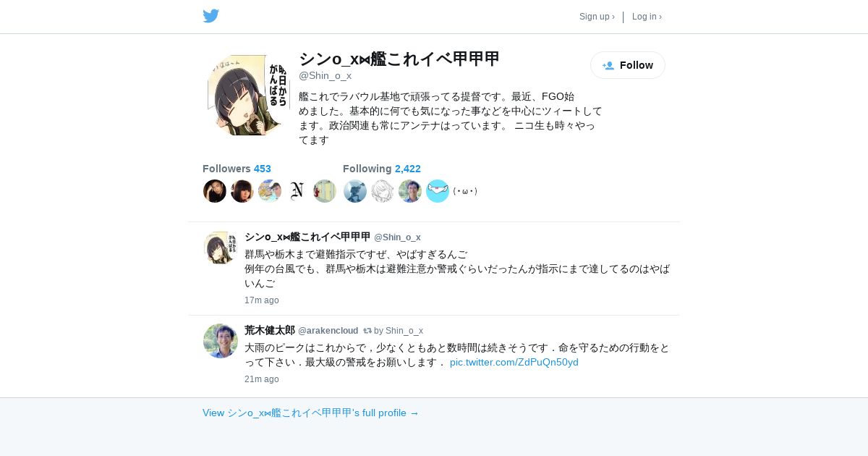Open the large profile avatar image

[x=248, y=95]
